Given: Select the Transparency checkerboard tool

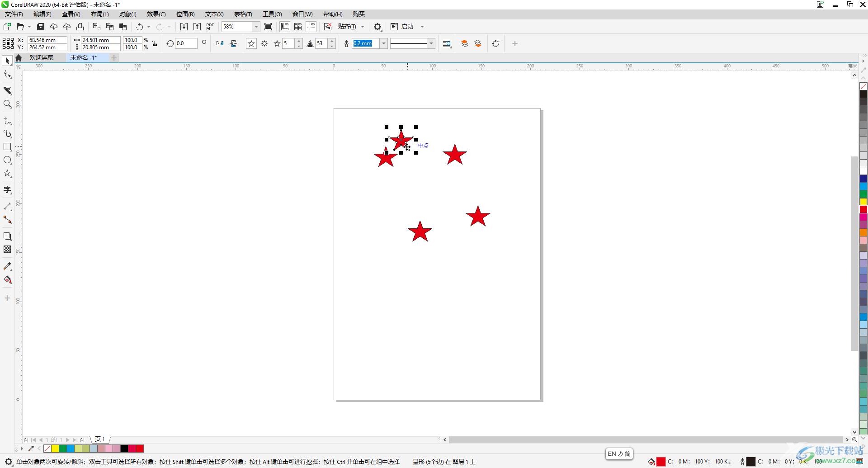Looking at the screenshot, I should tap(7, 250).
